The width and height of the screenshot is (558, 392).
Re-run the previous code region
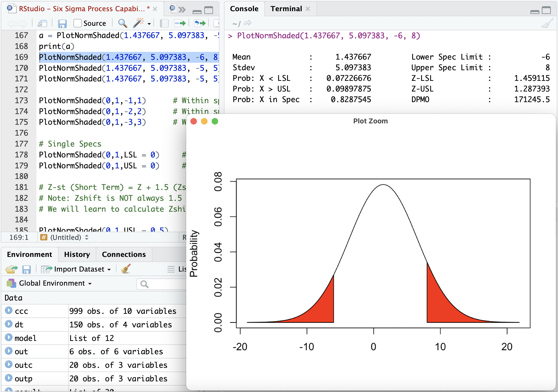(200, 23)
